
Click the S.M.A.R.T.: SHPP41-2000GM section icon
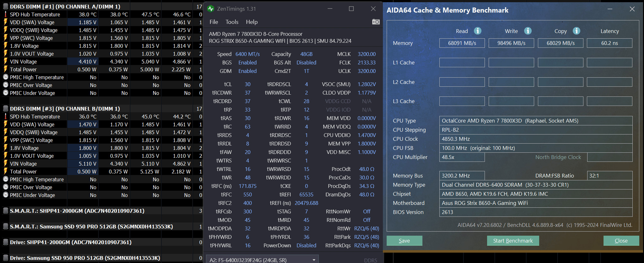click(x=5, y=211)
